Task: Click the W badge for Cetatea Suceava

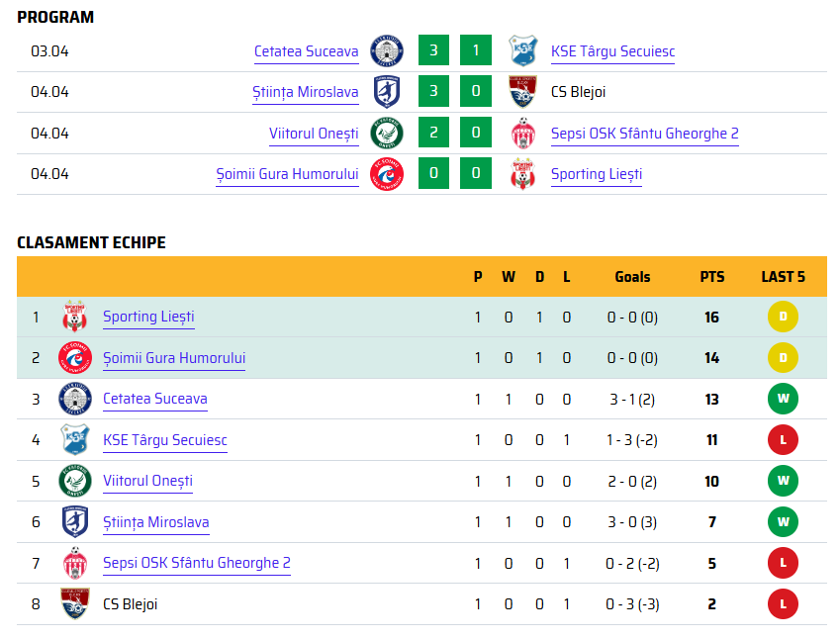Action: [x=783, y=399]
